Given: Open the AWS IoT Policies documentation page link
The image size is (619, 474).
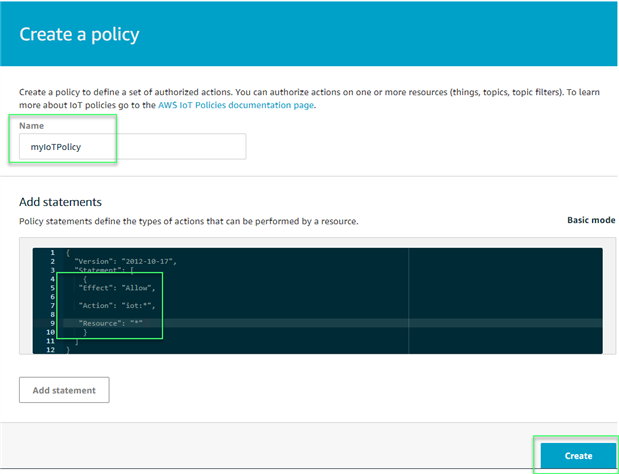Looking at the screenshot, I should coord(236,104).
